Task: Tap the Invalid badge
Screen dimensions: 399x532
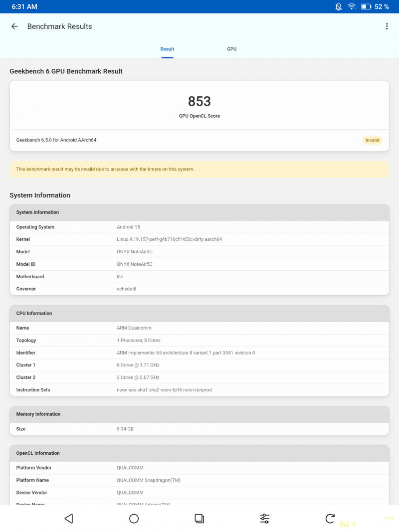Action: point(373,140)
